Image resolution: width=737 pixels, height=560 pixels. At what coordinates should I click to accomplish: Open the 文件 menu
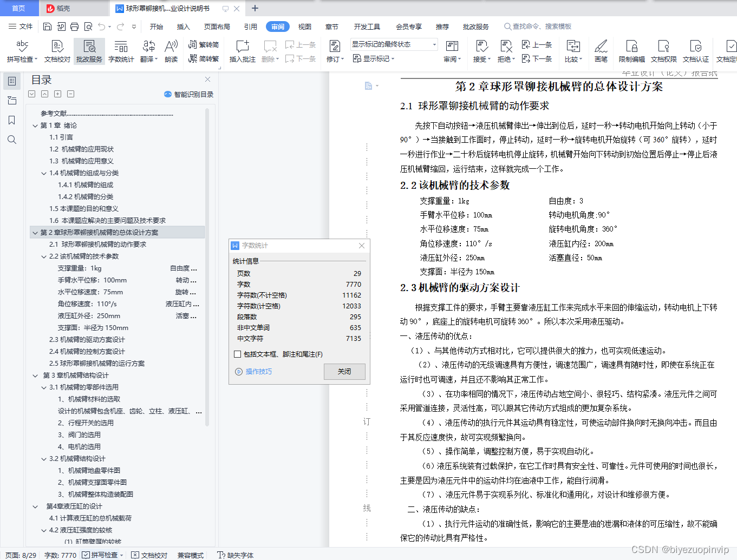pyautogui.click(x=21, y=27)
